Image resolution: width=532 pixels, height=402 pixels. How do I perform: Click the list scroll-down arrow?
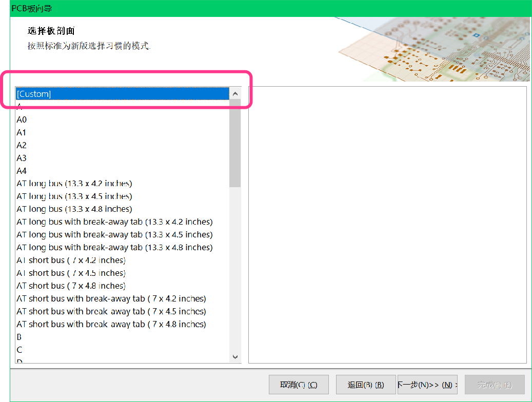pyautogui.click(x=235, y=357)
